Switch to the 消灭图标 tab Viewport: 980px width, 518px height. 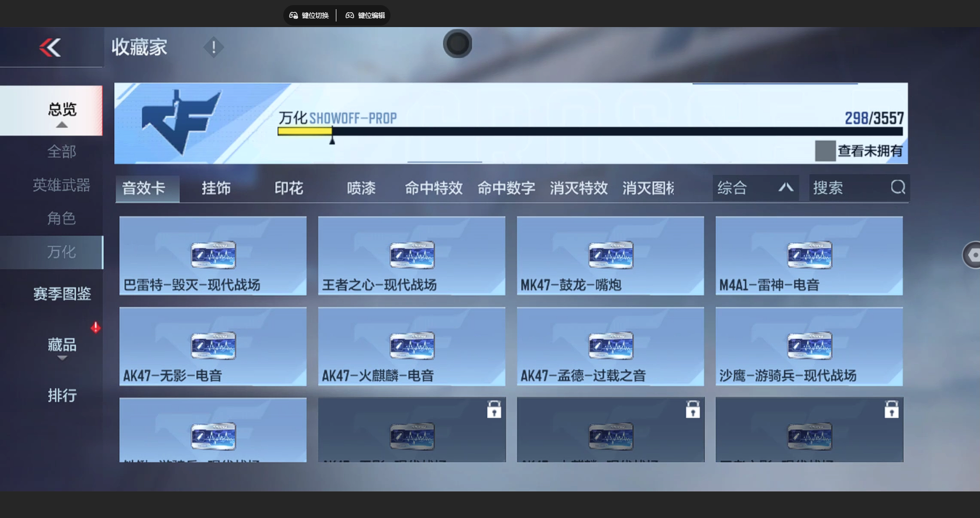(x=648, y=189)
